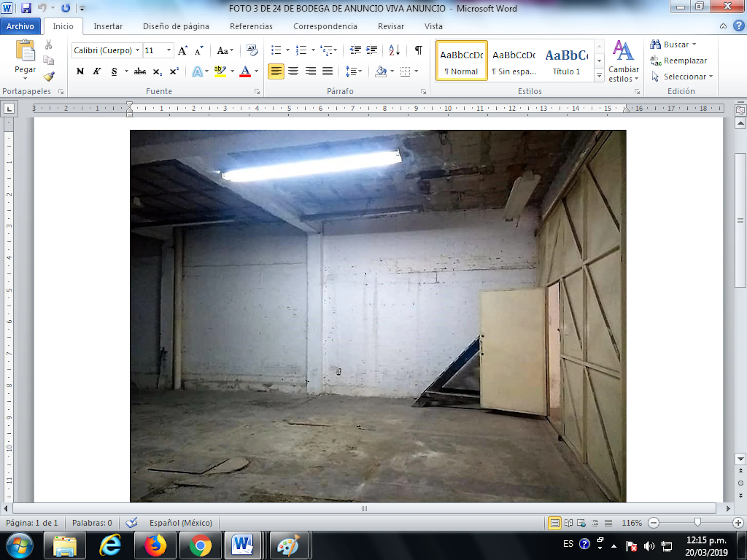Increase paragraph indent
This screenshot has height=560, width=747.
[x=372, y=50]
